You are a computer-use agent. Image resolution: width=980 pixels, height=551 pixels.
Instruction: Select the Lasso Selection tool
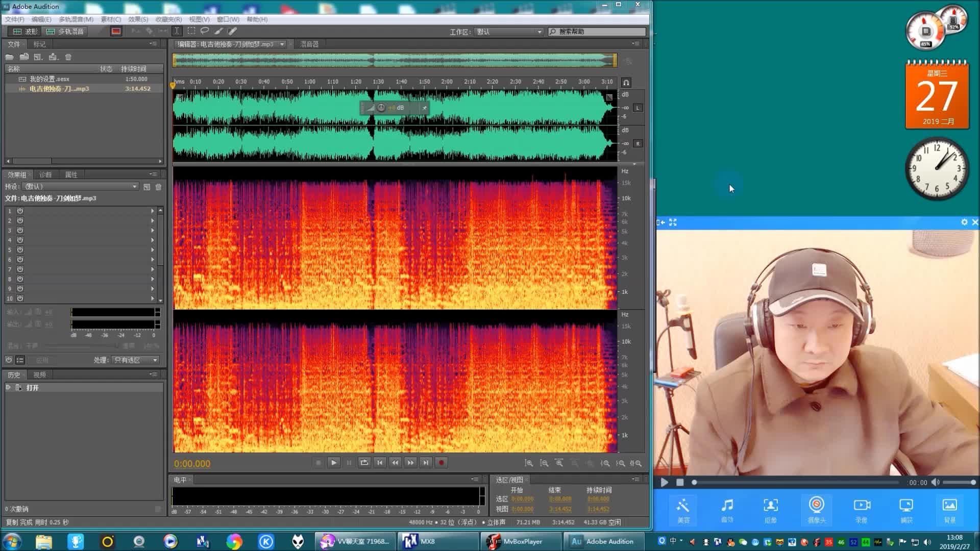click(205, 31)
